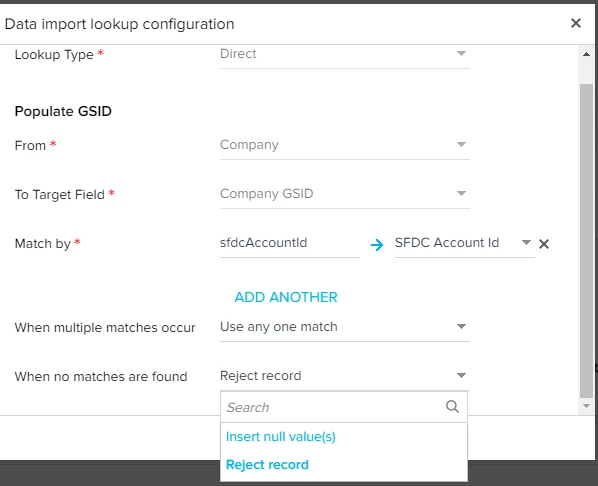
Task: Click the Use any one match value
Action: (279, 327)
